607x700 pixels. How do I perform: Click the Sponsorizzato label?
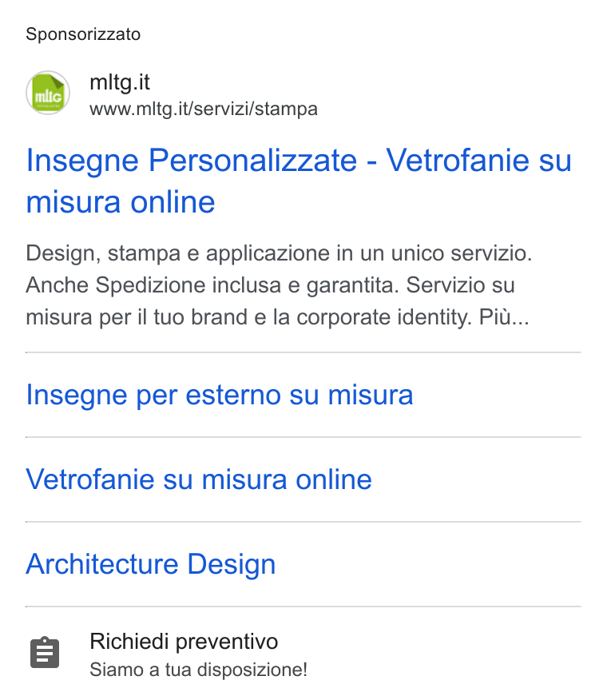[x=83, y=34]
